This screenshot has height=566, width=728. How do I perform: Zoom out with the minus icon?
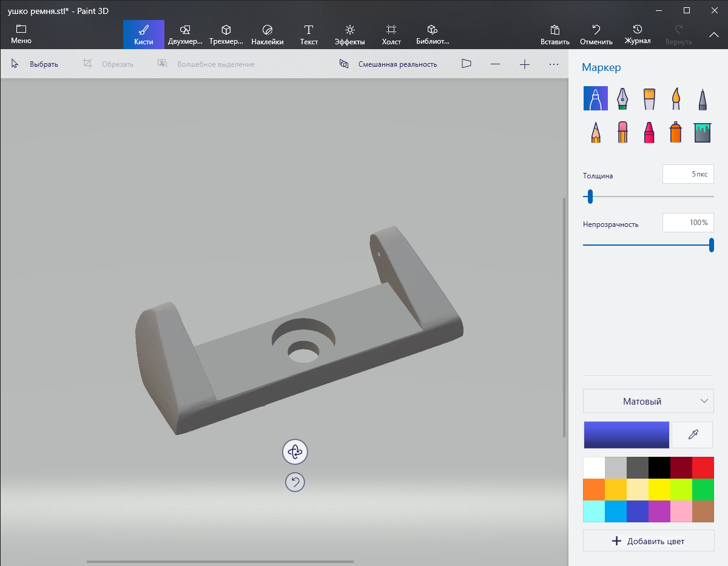[496, 64]
